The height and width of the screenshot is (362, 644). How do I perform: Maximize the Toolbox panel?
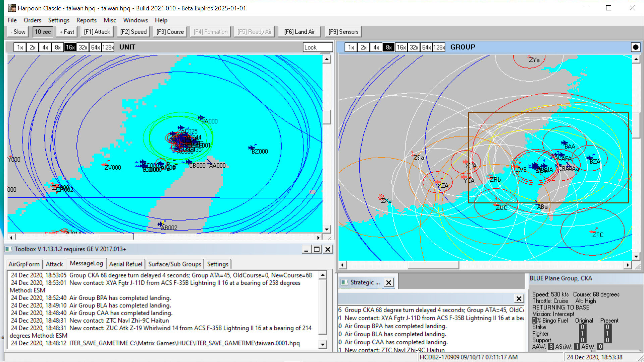coord(316,249)
